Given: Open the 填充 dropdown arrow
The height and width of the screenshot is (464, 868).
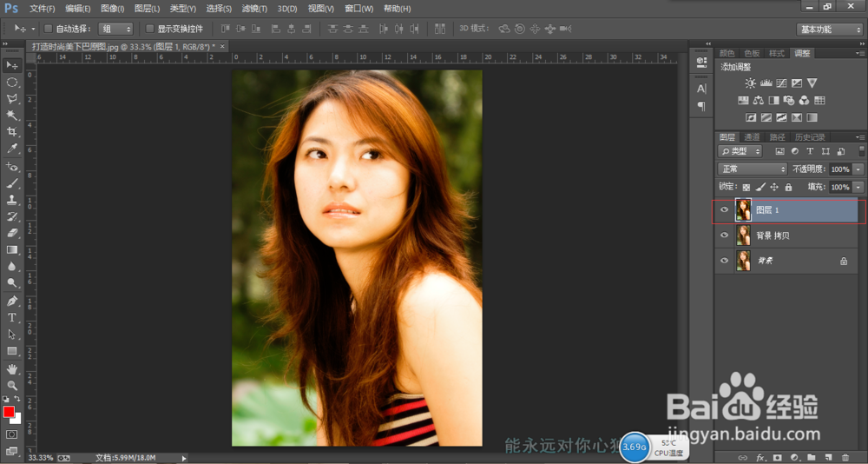Looking at the screenshot, I should (858, 188).
